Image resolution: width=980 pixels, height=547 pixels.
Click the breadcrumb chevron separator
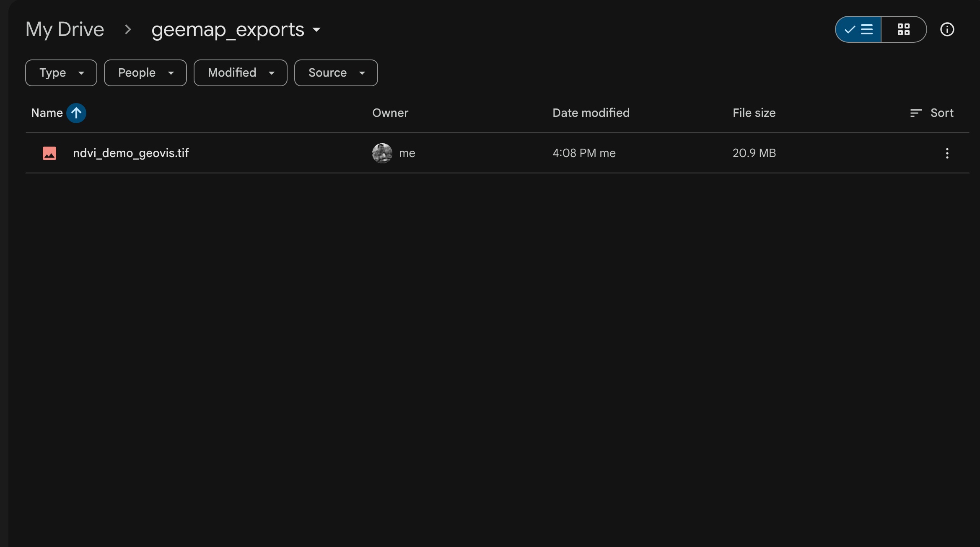tap(128, 29)
